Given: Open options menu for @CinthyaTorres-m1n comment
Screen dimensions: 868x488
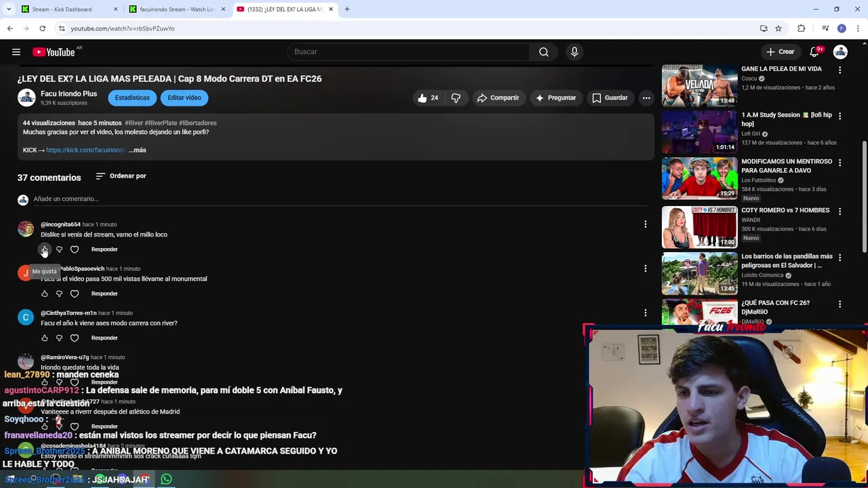Looking at the screenshot, I should [x=645, y=312].
